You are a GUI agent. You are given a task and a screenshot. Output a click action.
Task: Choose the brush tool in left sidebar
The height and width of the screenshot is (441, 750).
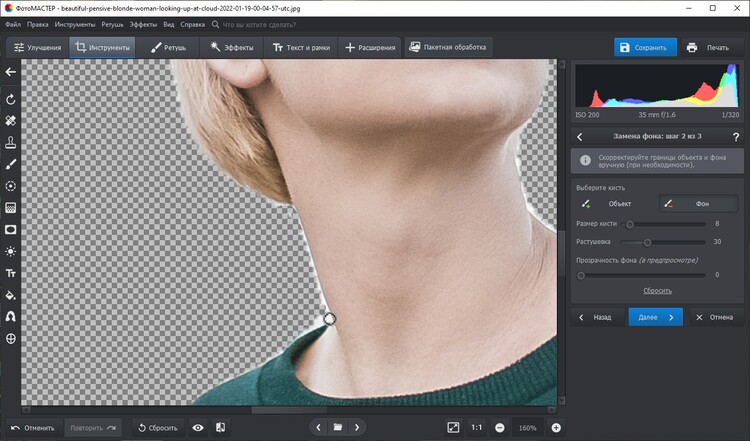click(x=11, y=163)
